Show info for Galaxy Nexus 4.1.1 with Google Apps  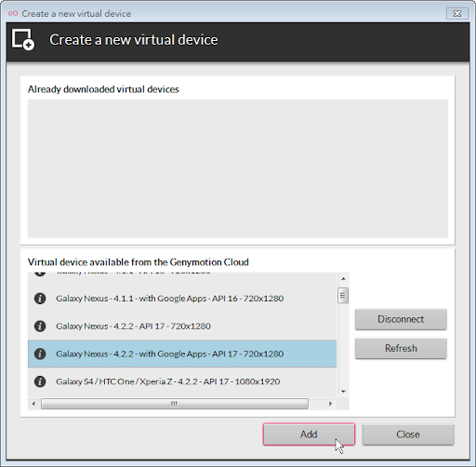40,299
